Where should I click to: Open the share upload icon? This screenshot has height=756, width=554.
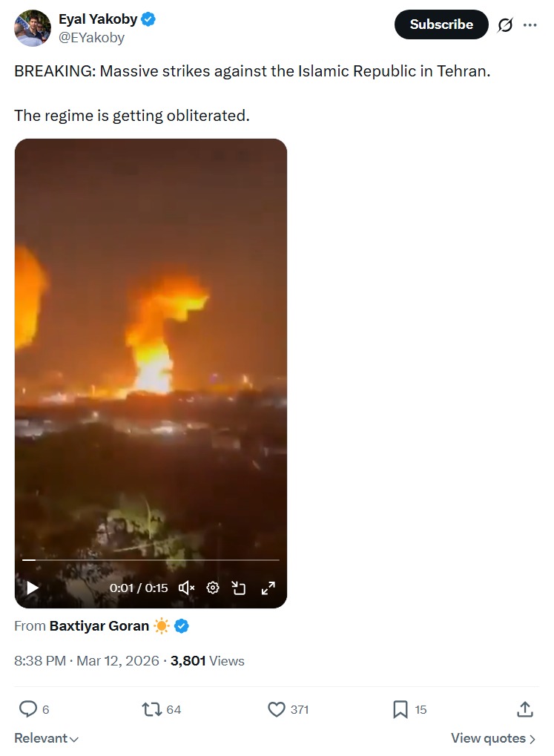(x=524, y=709)
